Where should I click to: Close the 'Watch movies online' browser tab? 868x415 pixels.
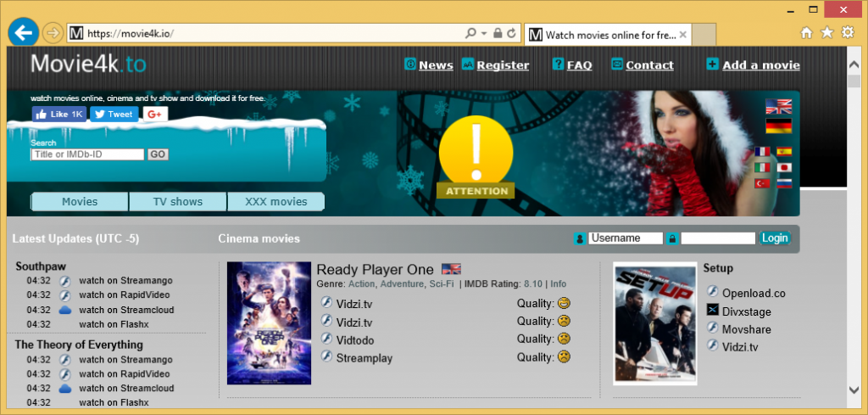[682, 35]
